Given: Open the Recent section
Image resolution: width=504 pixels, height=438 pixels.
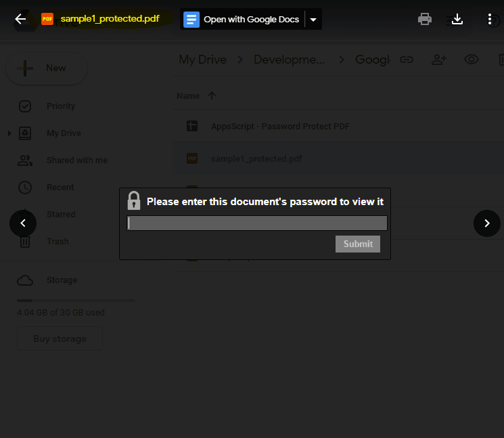Looking at the screenshot, I should (60, 188).
